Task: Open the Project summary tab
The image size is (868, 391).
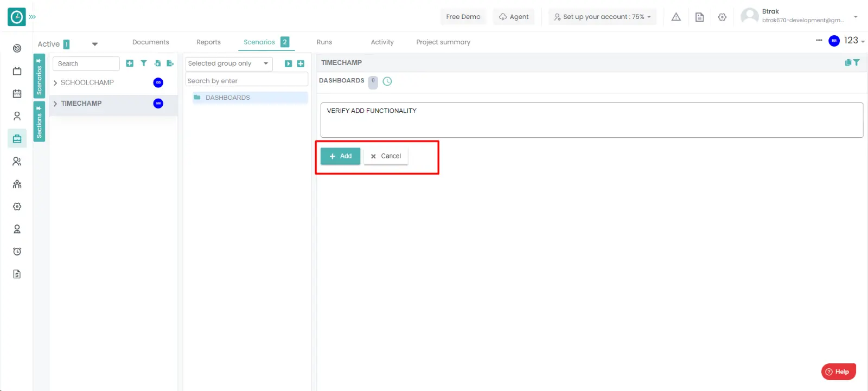Action: (x=443, y=42)
